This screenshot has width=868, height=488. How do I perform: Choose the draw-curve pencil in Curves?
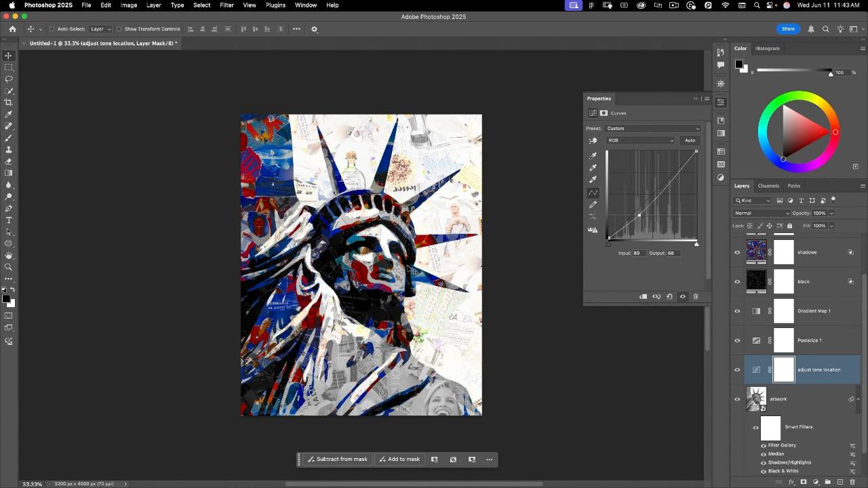[593, 205]
